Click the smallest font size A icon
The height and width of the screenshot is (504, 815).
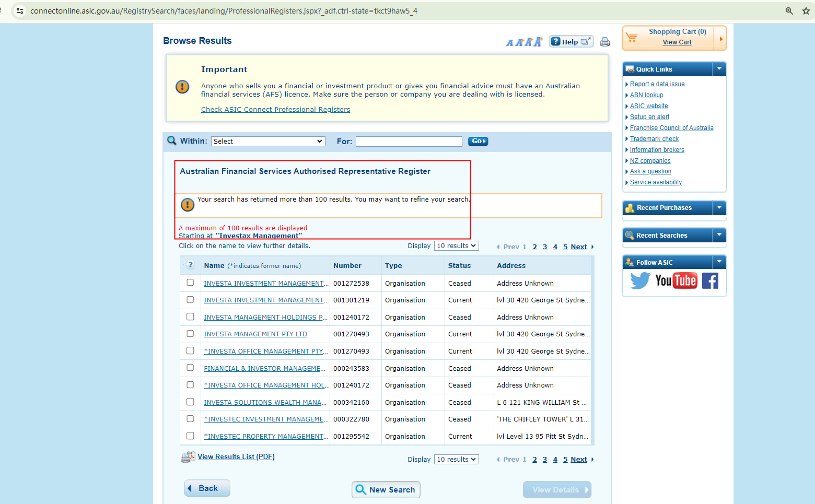tap(509, 43)
